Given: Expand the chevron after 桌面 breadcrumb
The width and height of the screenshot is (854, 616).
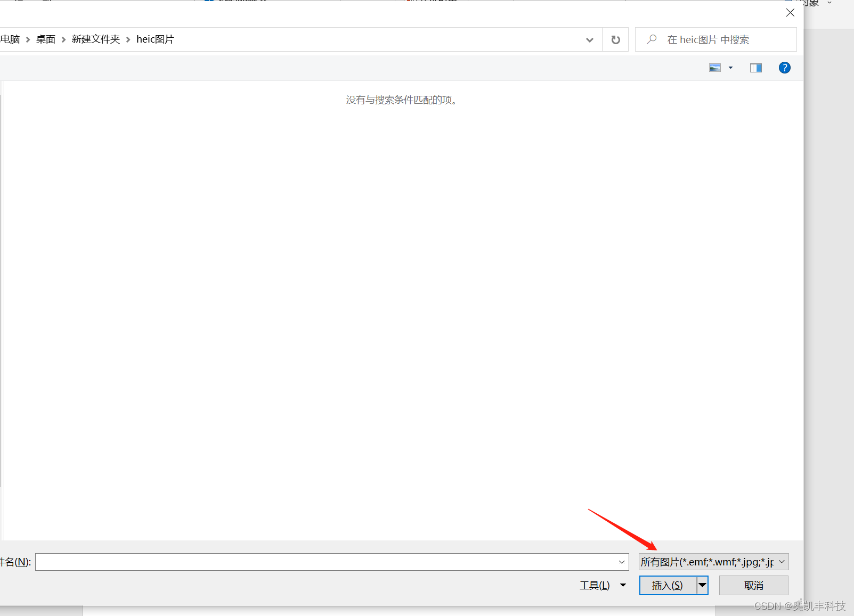Looking at the screenshot, I should [63, 39].
